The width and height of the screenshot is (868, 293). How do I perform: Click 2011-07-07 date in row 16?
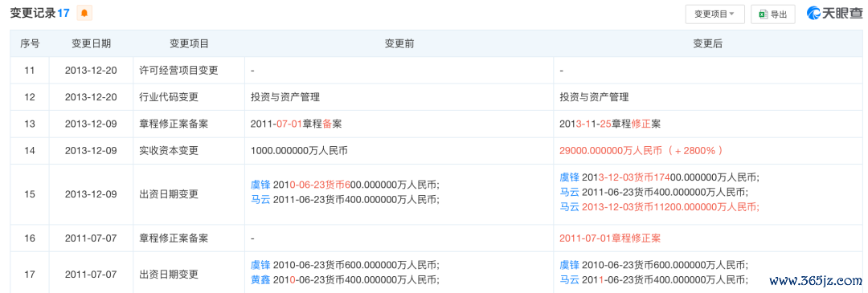click(x=91, y=238)
